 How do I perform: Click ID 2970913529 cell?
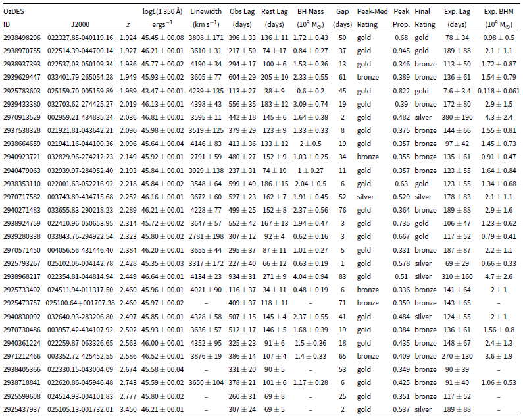22,117
